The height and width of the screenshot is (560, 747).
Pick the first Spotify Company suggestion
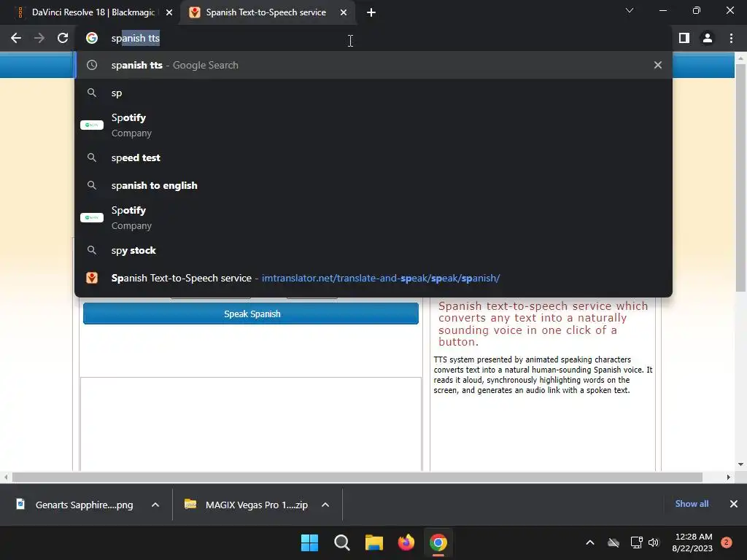click(373, 125)
